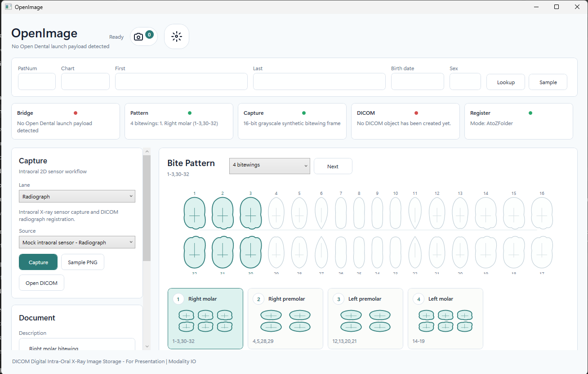Image resolution: width=588 pixels, height=374 pixels.
Task: Select lower tooth 32 in the chart
Action: click(195, 252)
